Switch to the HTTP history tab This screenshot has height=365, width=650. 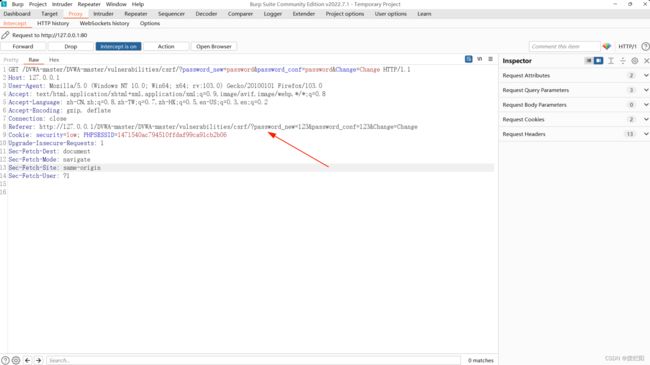(x=53, y=23)
